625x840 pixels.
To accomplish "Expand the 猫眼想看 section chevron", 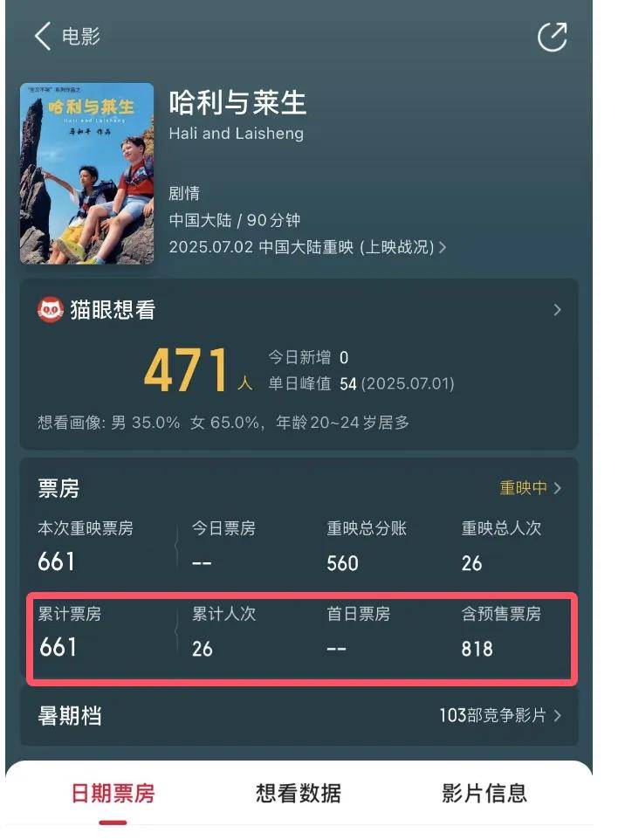I will [x=558, y=310].
